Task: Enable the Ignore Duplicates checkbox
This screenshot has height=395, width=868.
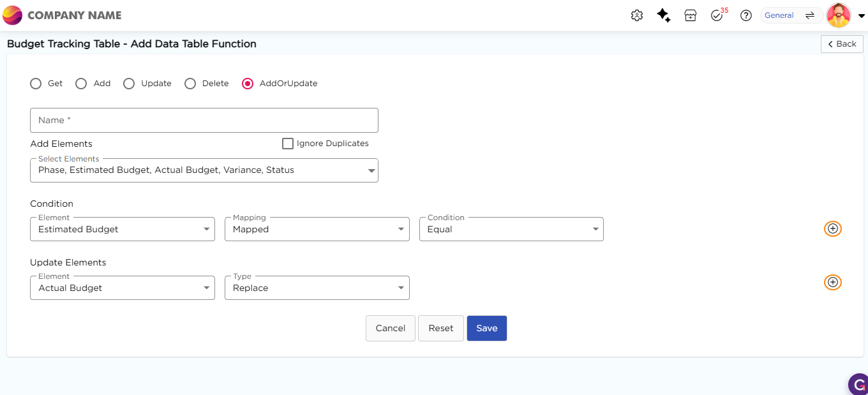Action: pos(288,144)
